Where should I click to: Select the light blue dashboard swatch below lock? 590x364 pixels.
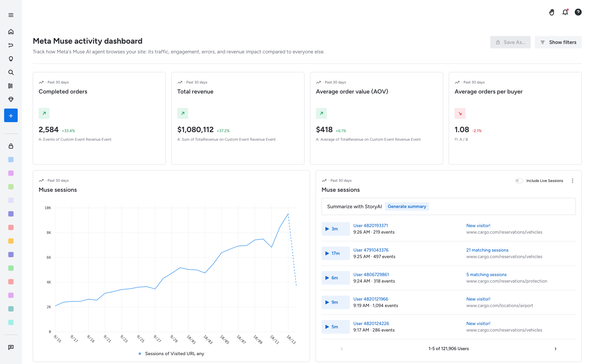[11, 160]
